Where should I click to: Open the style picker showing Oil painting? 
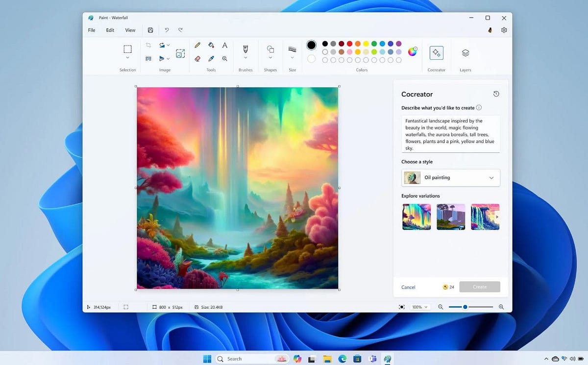(x=450, y=177)
